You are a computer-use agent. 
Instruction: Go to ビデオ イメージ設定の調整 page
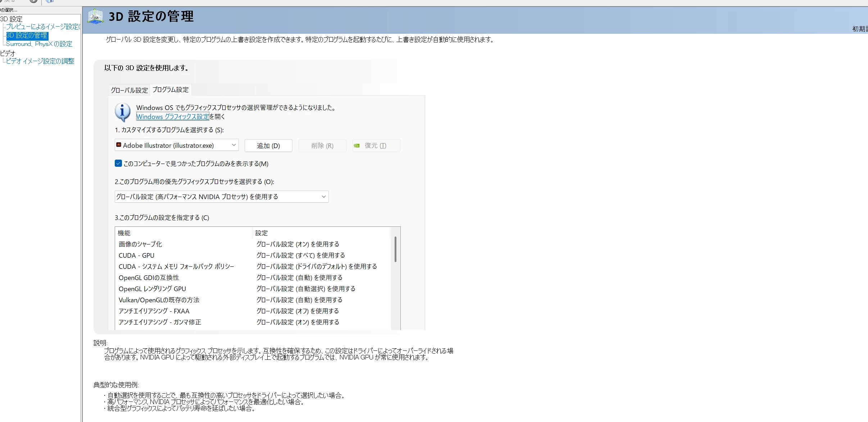pos(40,61)
